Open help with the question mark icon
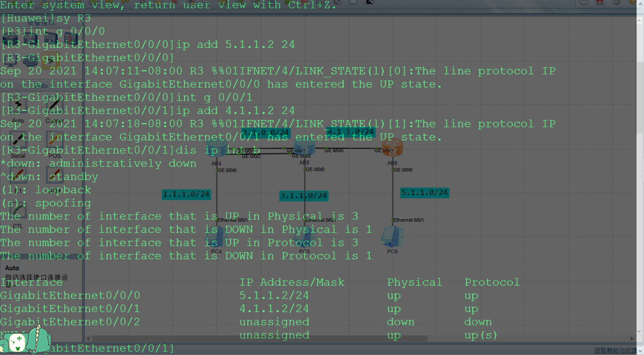 633,2
